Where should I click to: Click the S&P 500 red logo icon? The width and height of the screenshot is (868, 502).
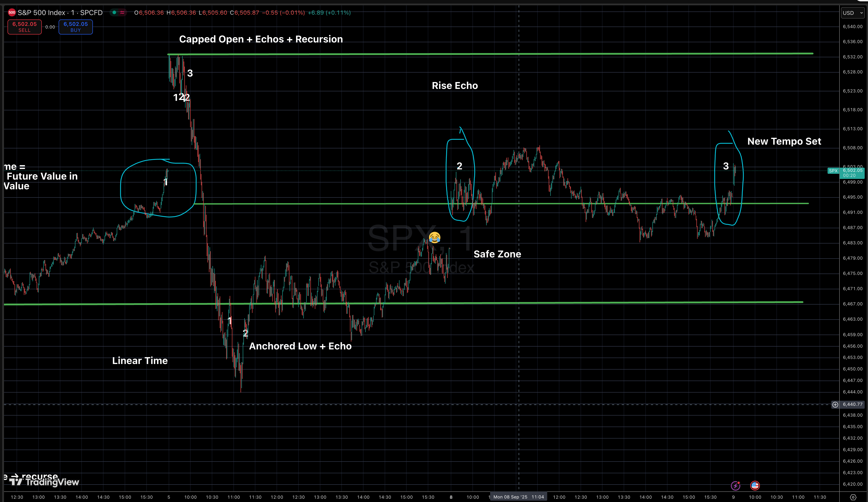click(12, 13)
